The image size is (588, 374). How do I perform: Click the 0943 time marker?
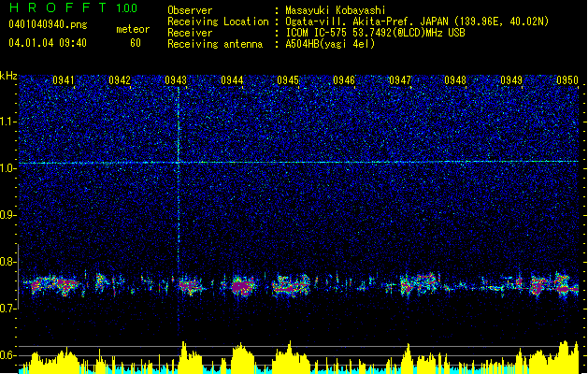(176, 79)
